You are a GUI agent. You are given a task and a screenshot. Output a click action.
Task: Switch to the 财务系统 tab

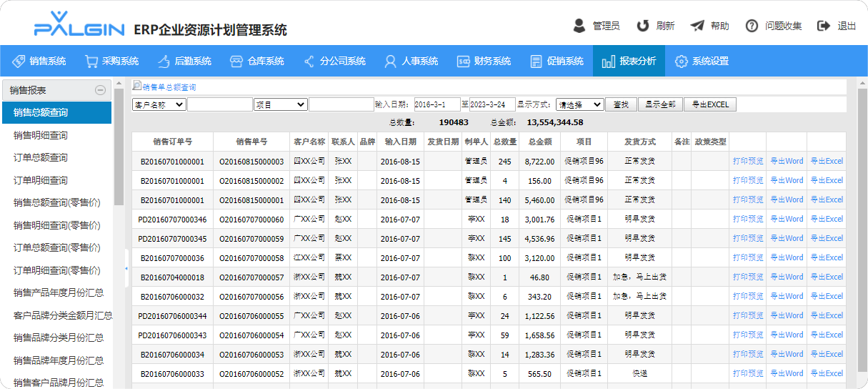[x=484, y=61]
